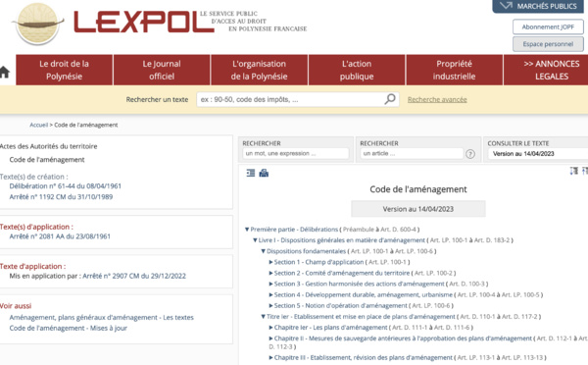Click 'Actes des Autorités du territoire' text
Screen dimensions: 588x365
click(x=48, y=146)
